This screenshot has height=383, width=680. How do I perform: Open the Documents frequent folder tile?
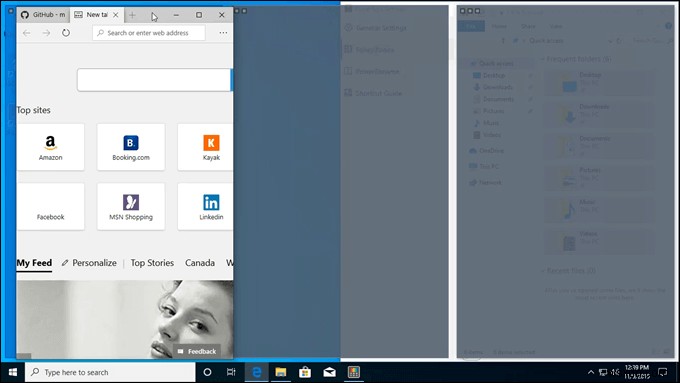tap(598, 146)
